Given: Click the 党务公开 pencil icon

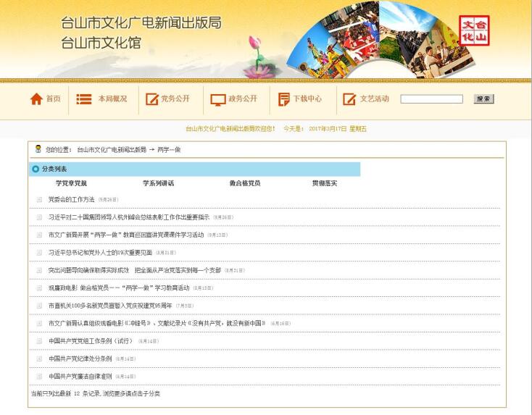Looking at the screenshot, I should pyautogui.click(x=151, y=99).
